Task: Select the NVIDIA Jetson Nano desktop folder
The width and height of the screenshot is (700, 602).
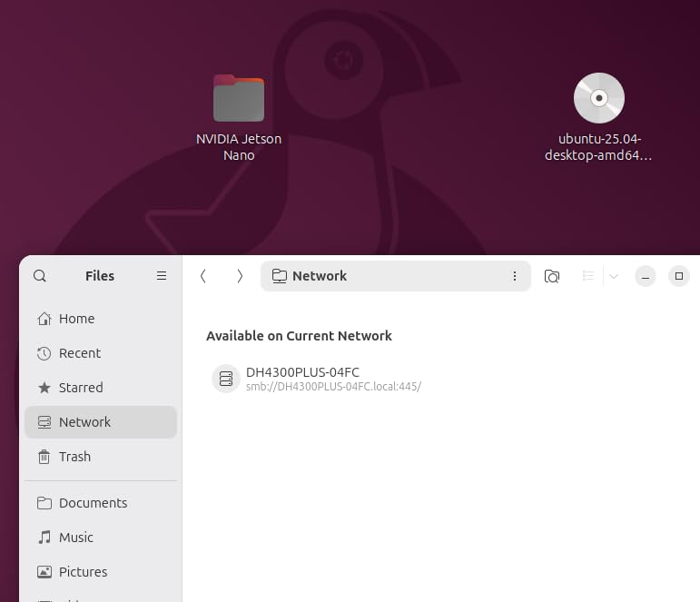Action: point(239,99)
